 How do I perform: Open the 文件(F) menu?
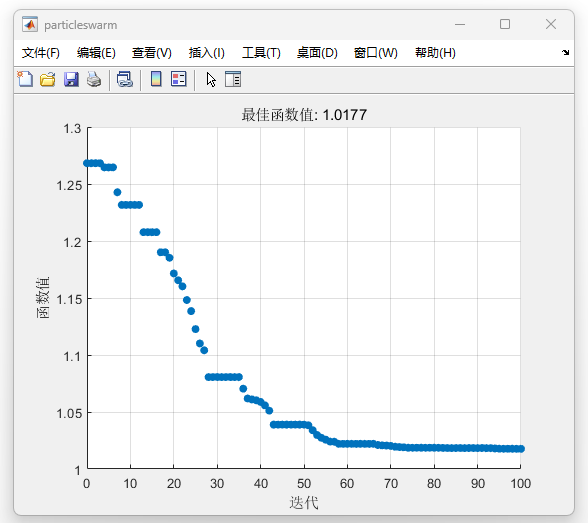[40, 53]
